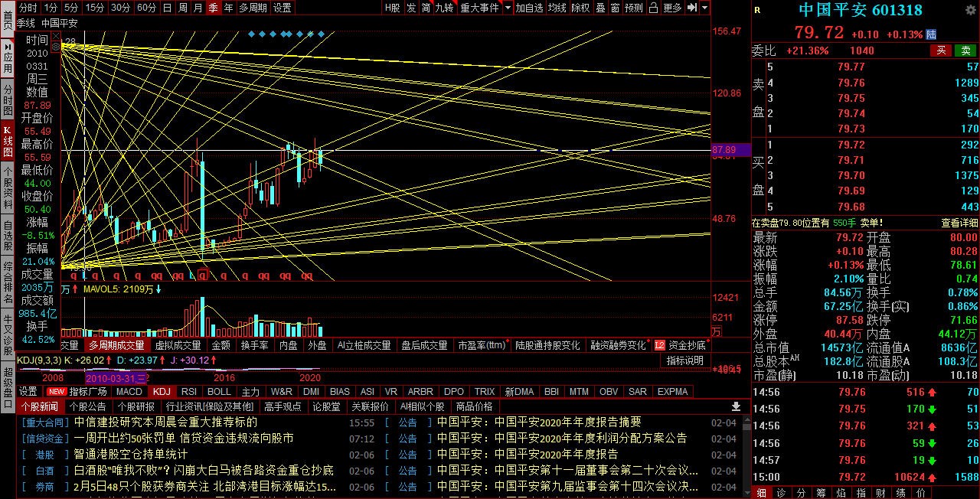This screenshot has width=980, height=499.
Task: Click first blue diamond event marker
Action: tap(253, 34)
